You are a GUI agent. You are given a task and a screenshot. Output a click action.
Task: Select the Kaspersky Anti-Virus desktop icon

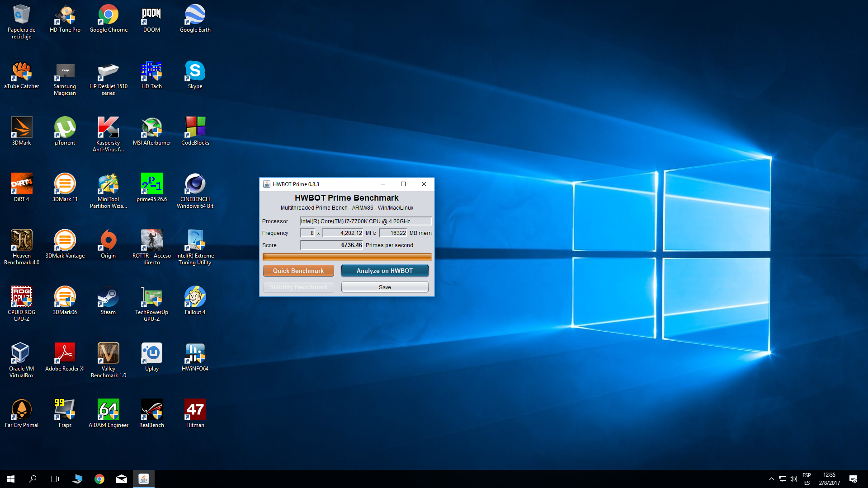coord(108,135)
